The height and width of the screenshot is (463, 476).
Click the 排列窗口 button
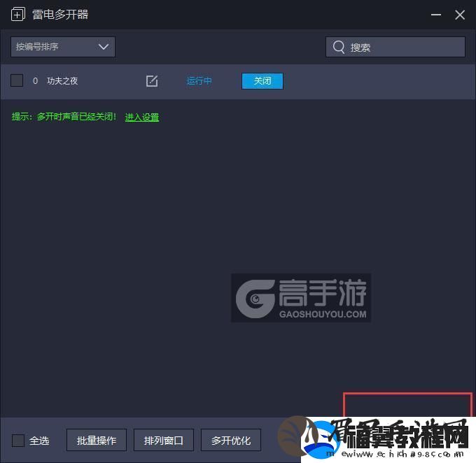(164, 440)
